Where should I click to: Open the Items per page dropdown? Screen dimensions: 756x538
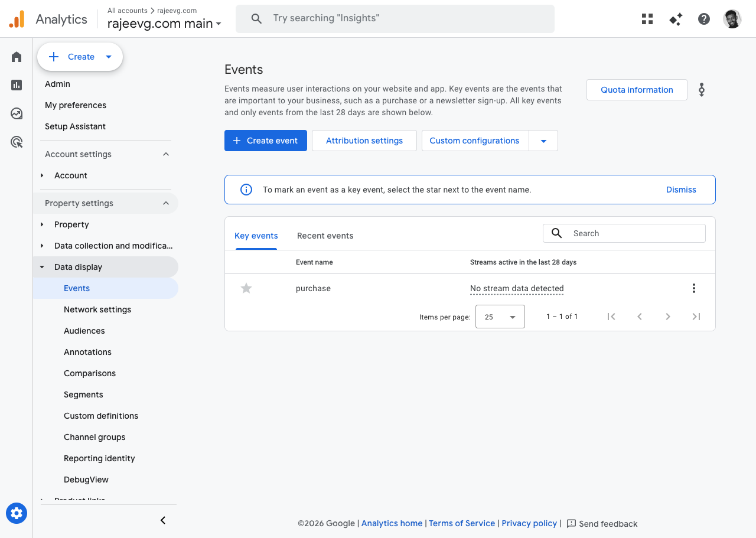click(500, 317)
